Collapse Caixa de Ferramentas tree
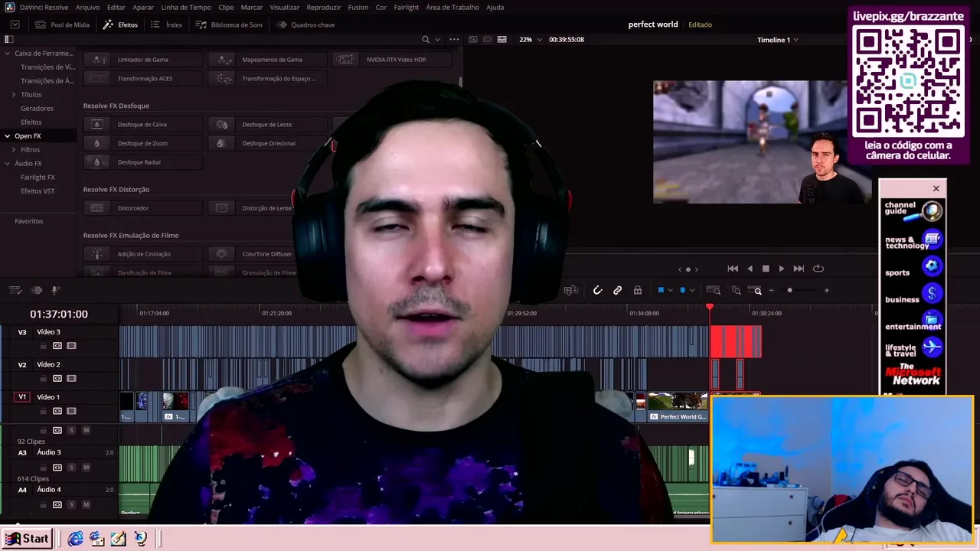Viewport: 980px width, 551px height. click(7, 54)
